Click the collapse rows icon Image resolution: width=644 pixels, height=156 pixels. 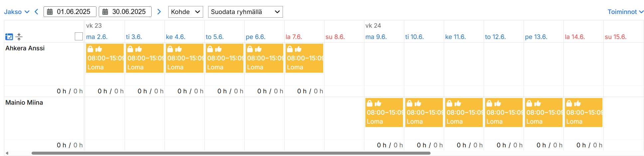pyautogui.click(x=19, y=37)
